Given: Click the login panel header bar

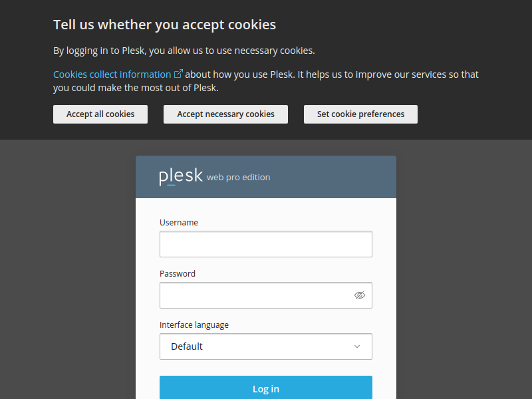Looking at the screenshot, I should tap(332, 177).
